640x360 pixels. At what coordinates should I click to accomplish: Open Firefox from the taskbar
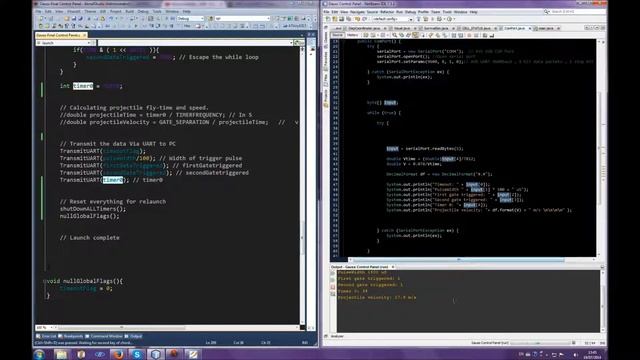[118, 354]
